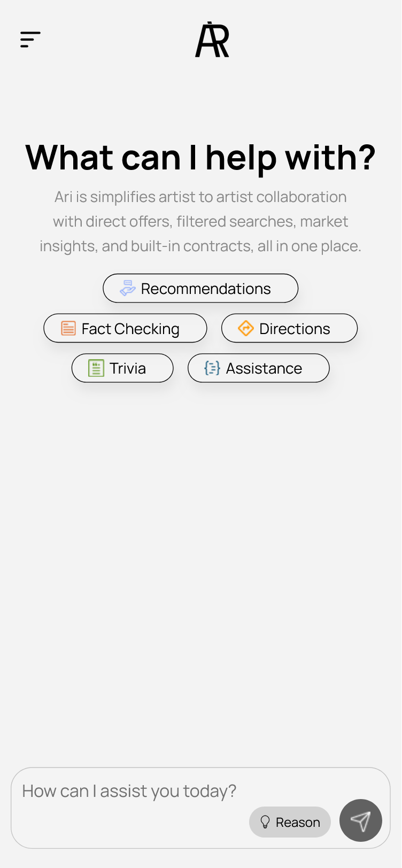
Task: Pick the Trivia suggestion chip
Action: [122, 368]
